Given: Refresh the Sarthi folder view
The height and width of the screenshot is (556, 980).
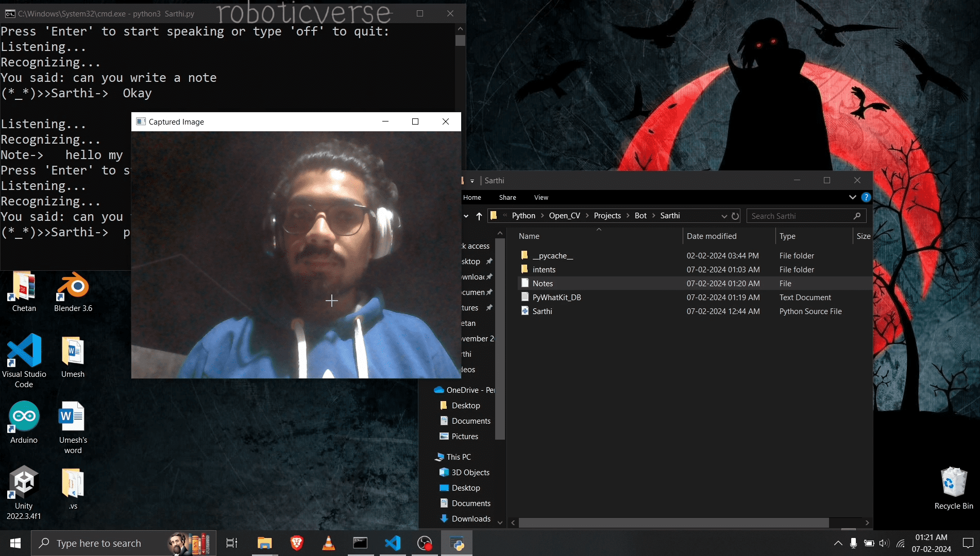Looking at the screenshot, I should pos(735,216).
